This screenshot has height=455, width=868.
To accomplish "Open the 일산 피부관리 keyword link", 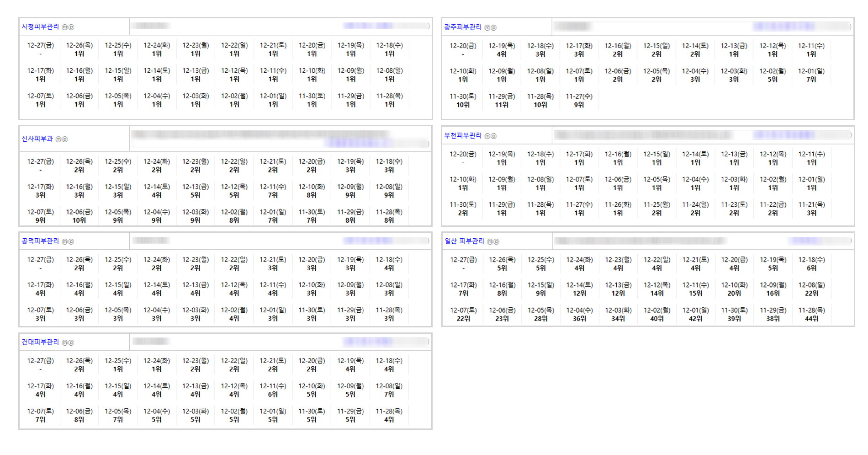I will (464, 241).
